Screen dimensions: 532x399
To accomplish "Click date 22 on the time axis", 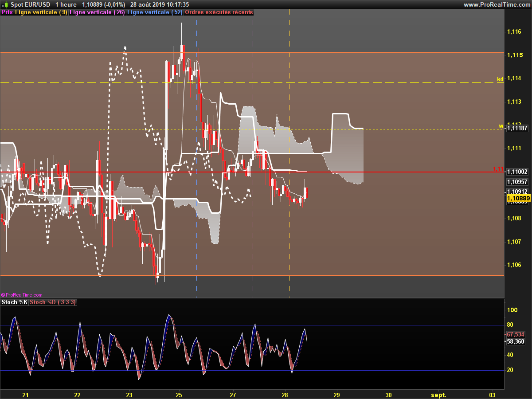I will (x=77, y=395).
